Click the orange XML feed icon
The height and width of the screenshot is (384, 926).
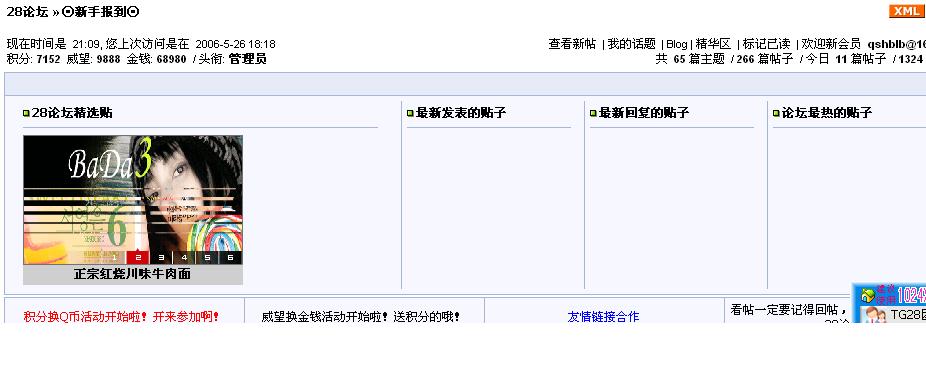point(905,12)
